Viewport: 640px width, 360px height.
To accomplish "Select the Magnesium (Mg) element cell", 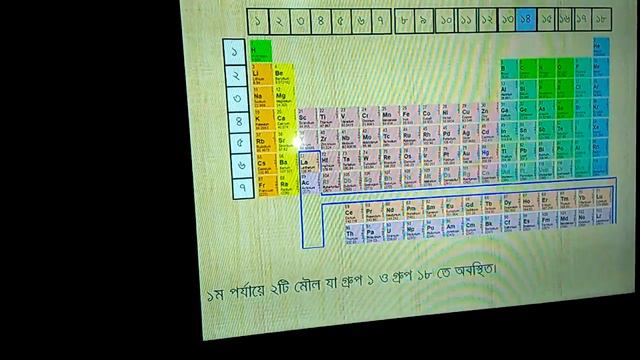I will click(x=285, y=97).
